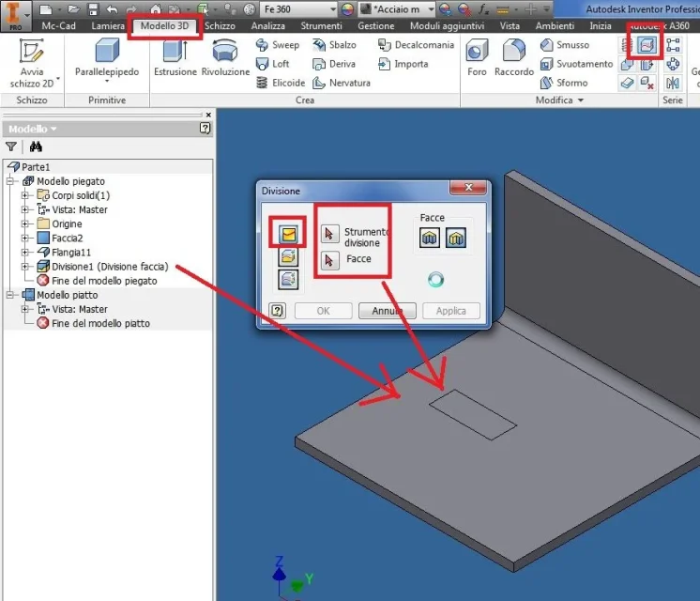Switch to the Moduli aggiuntivi tab

(447, 26)
